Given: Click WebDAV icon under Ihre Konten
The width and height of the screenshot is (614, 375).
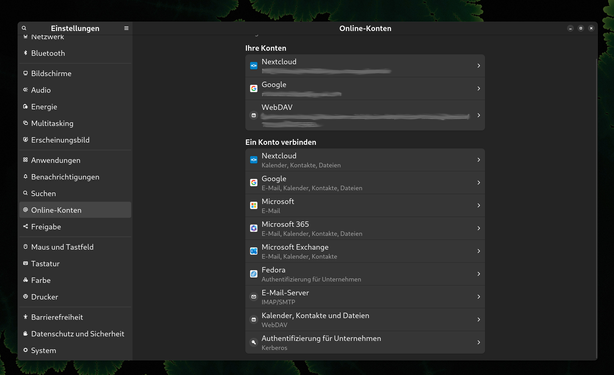Looking at the screenshot, I should click(x=254, y=115).
